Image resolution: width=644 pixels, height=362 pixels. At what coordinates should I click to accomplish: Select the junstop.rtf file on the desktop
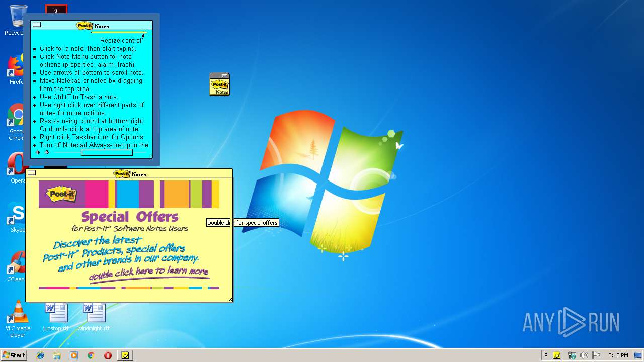pyautogui.click(x=56, y=317)
